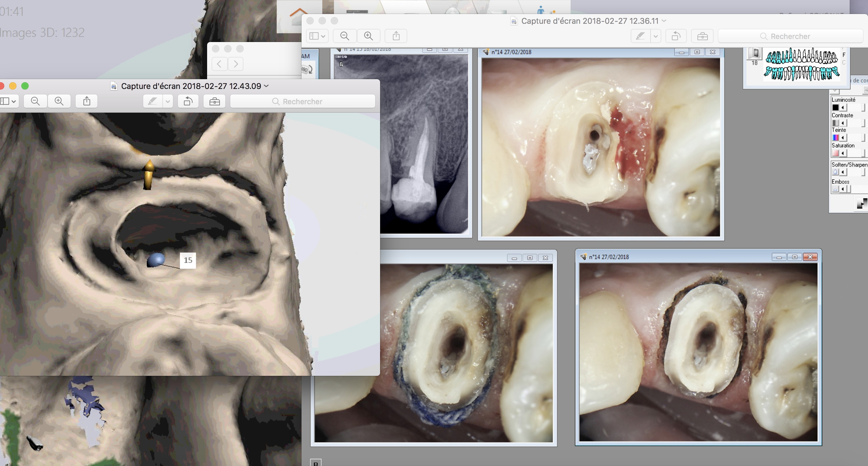This screenshot has width=868, height=466.
Task: Click the forward navigation arrow button
Action: 235,64
